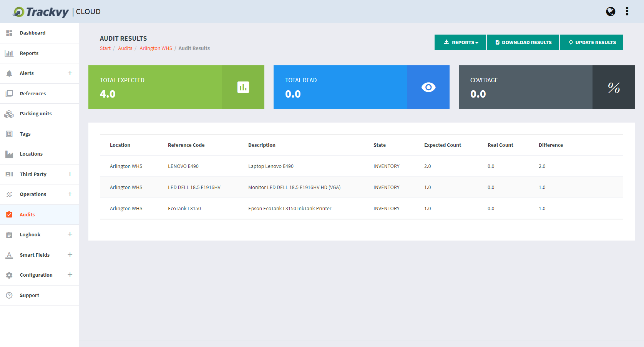The height and width of the screenshot is (347, 644).
Task: Expand the Logbook submenu plus
Action: coord(70,234)
